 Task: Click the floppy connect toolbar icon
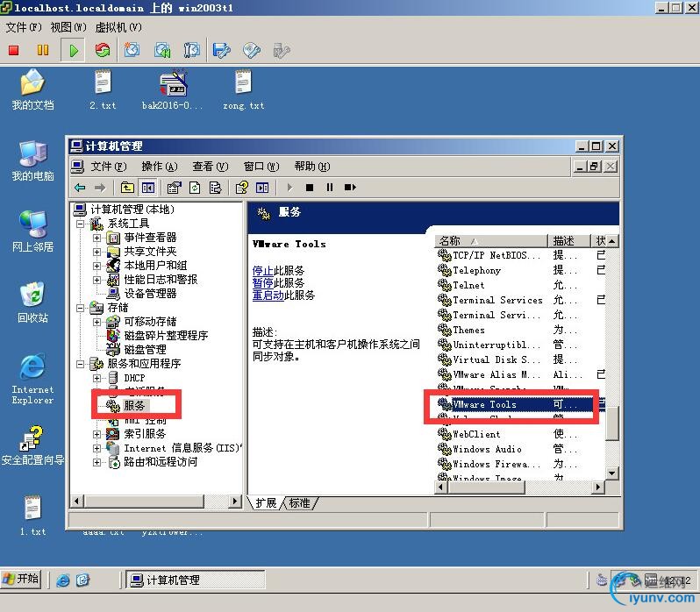point(222,50)
